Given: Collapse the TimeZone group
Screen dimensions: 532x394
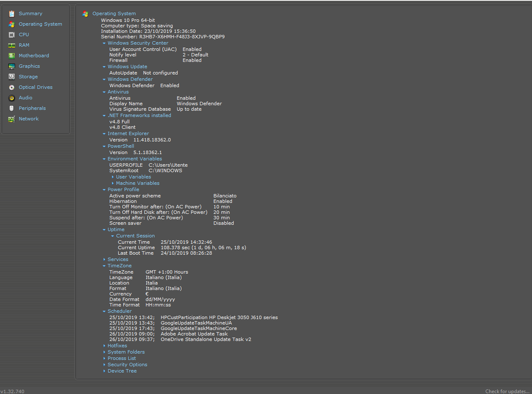Looking at the screenshot, I should (104, 266).
